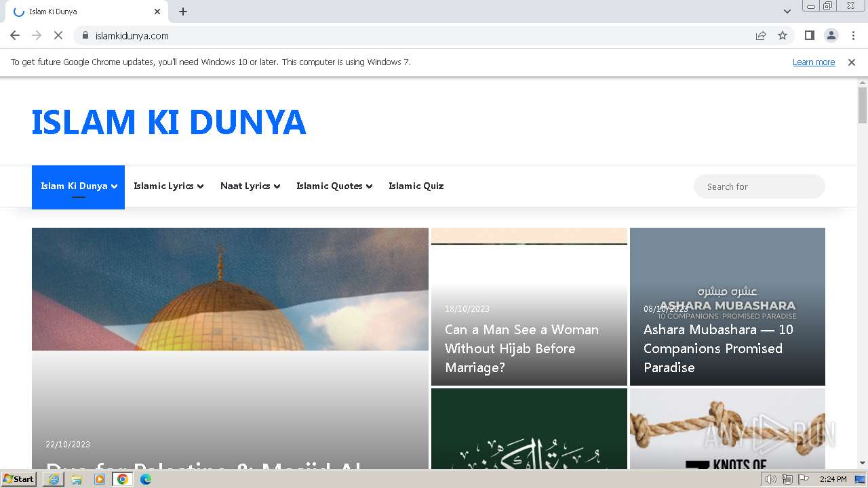Click the Learn more link
This screenshot has width=868, height=488.
[x=814, y=62]
